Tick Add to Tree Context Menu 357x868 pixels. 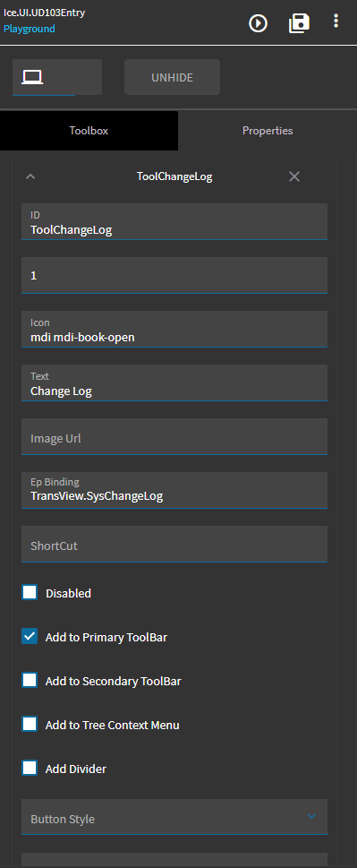[30, 724]
